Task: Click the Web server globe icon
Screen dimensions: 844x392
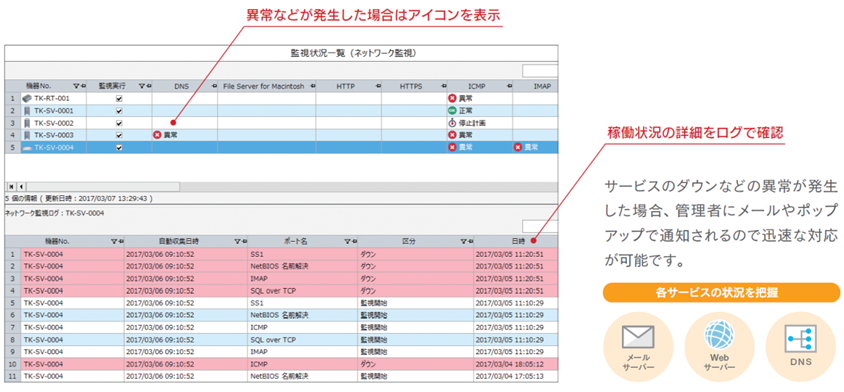Action: (x=719, y=336)
